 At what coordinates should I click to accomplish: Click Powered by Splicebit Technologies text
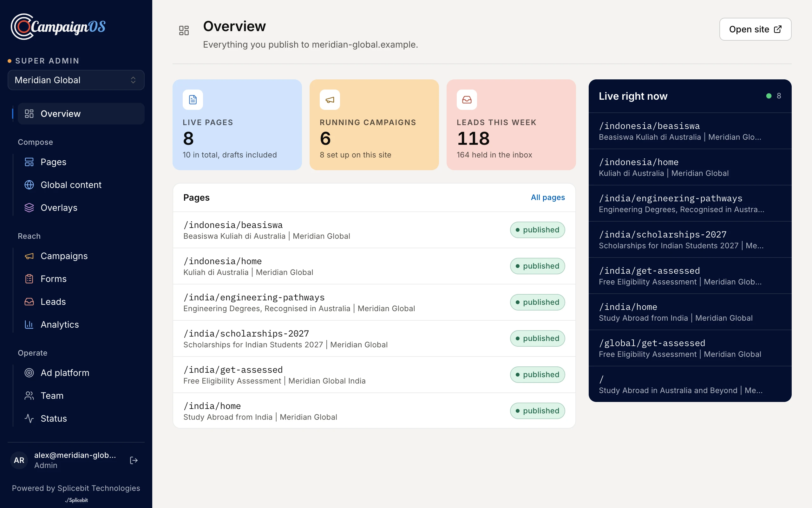(x=76, y=488)
